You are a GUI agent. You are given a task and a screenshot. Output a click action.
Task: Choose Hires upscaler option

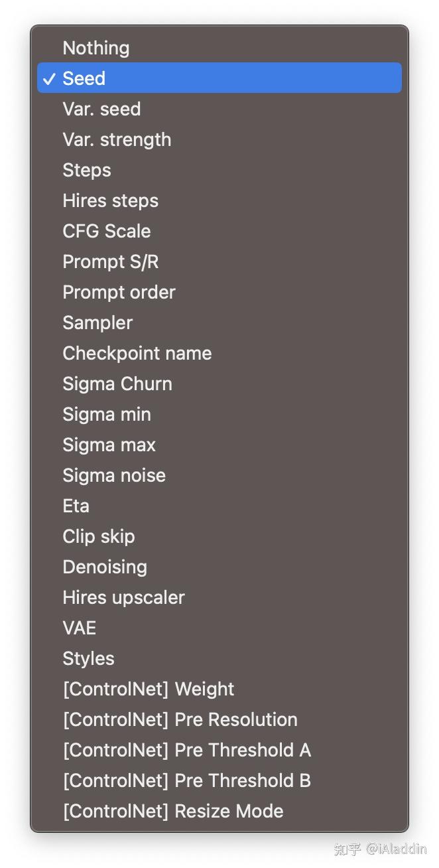click(x=124, y=597)
